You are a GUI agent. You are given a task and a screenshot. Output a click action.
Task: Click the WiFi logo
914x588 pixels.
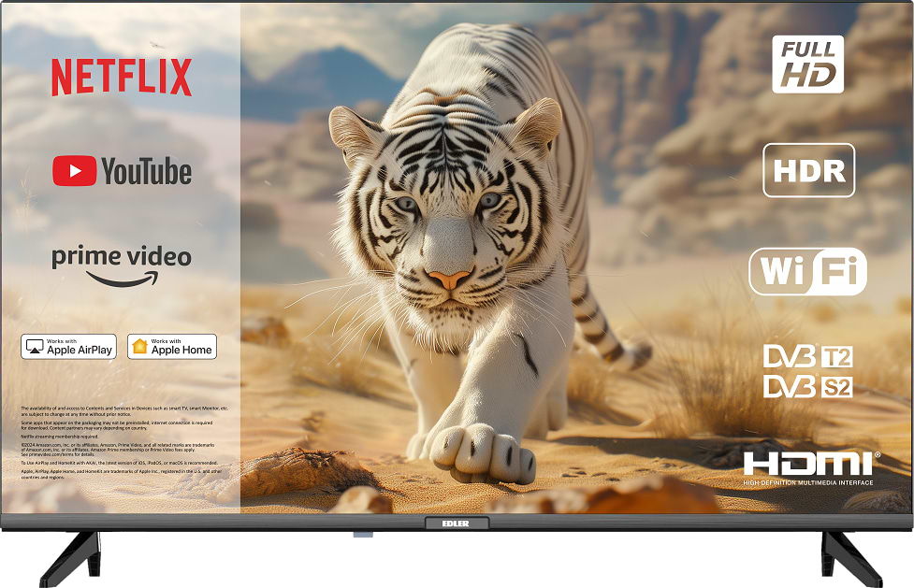[807, 272]
